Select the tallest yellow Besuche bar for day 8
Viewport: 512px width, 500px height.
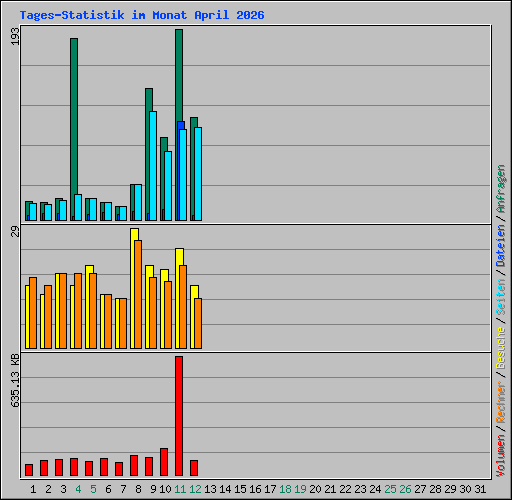pyautogui.click(x=133, y=289)
